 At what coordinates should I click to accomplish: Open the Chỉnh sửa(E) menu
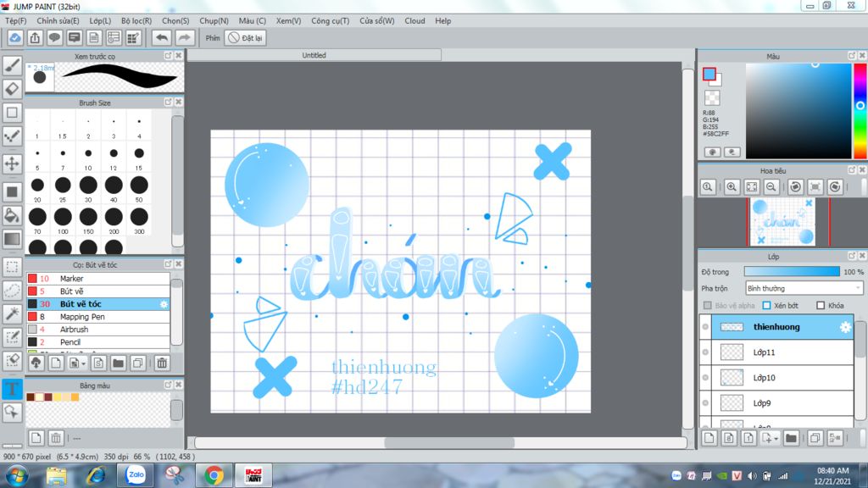pyautogui.click(x=58, y=20)
